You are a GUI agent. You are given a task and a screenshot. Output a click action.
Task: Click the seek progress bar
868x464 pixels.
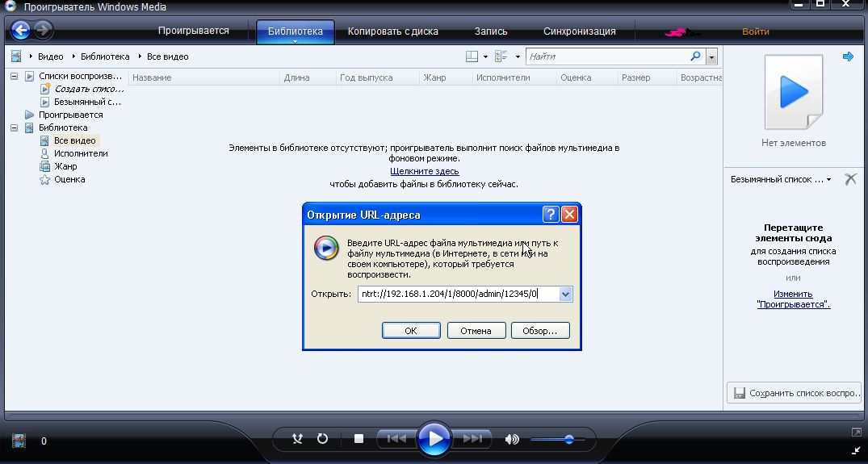point(434,414)
